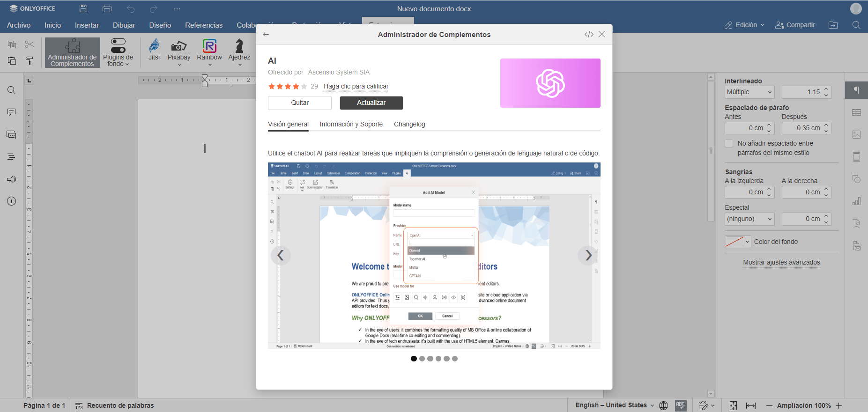Click the Actualizar button
The height and width of the screenshot is (412, 868).
click(371, 103)
